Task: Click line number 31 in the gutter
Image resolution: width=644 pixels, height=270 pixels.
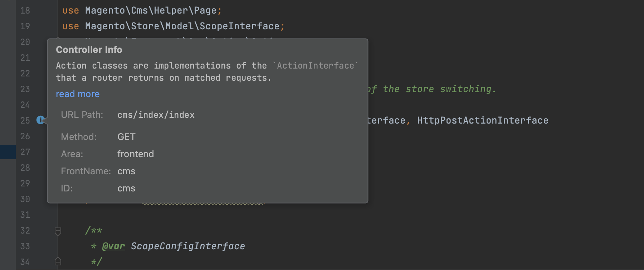Action: coord(25,215)
